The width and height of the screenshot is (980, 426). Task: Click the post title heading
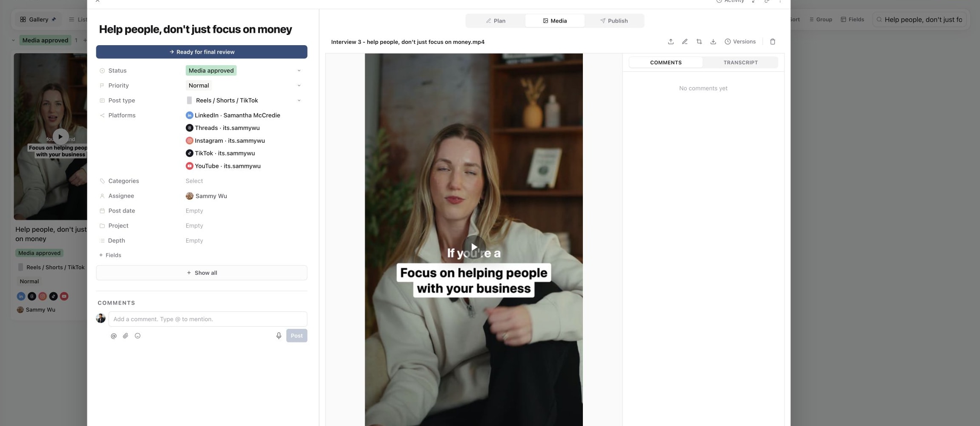[x=196, y=29]
